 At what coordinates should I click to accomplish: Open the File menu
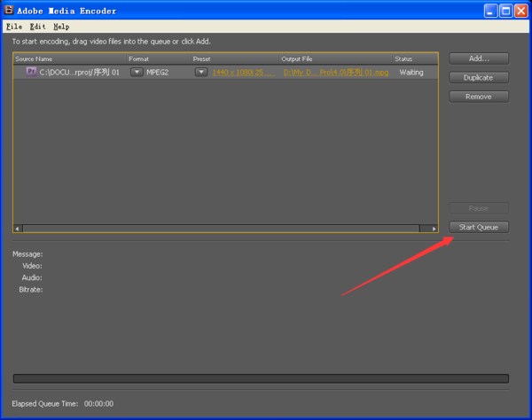click(x=14, y=27)
